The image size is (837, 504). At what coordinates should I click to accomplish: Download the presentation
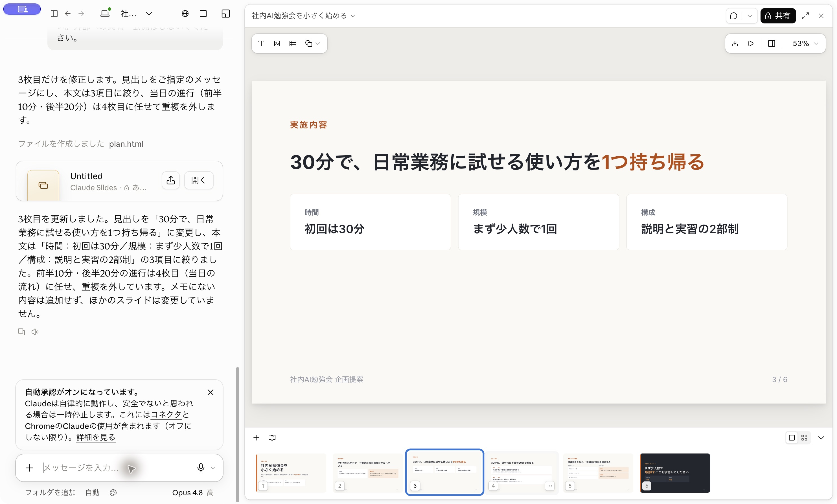pyautogui.click(x=735, y=43)
